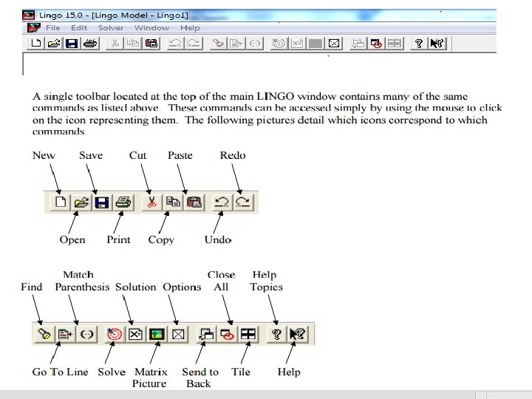Click the "Options" label text
This screenshot has width=532, height=399.
pos(182,287)
